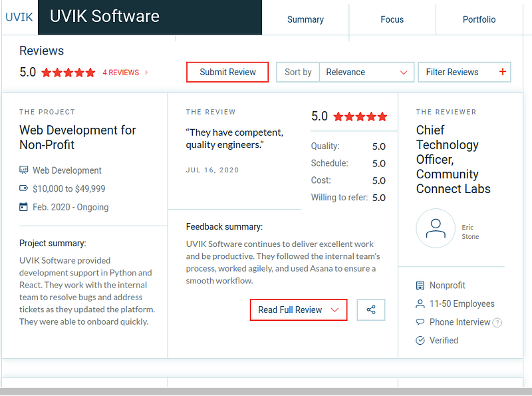Expand the Filter Reviews panel
Viewport: 532px width, 396px height.
pos(464,72)
